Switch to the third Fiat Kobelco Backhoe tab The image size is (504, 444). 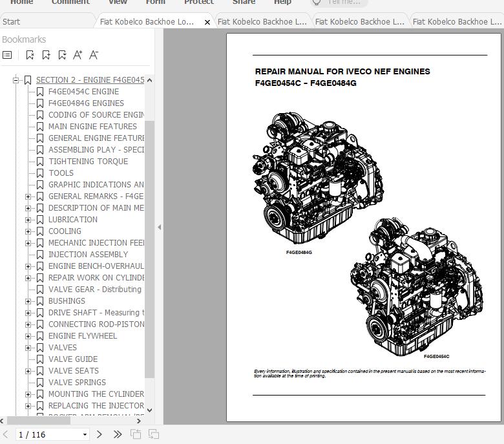coord(360,22)
